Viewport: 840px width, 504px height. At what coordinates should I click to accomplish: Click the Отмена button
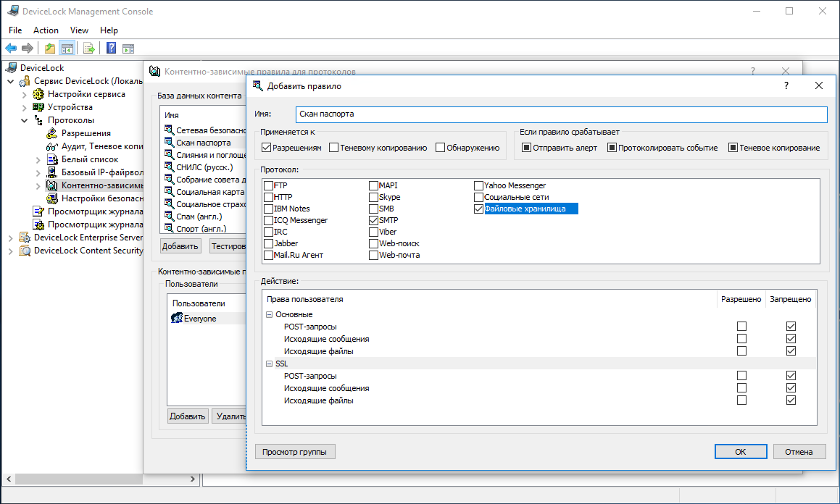point(799,452)
